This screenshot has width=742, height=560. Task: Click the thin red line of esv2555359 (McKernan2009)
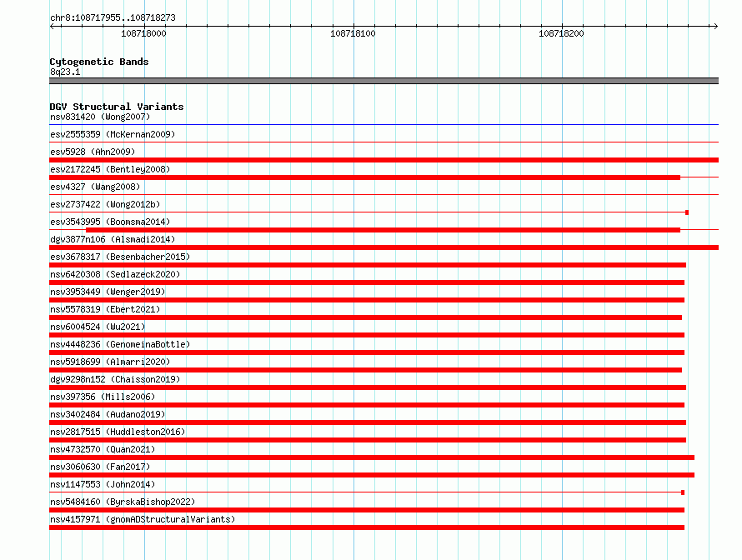[384, 142]
